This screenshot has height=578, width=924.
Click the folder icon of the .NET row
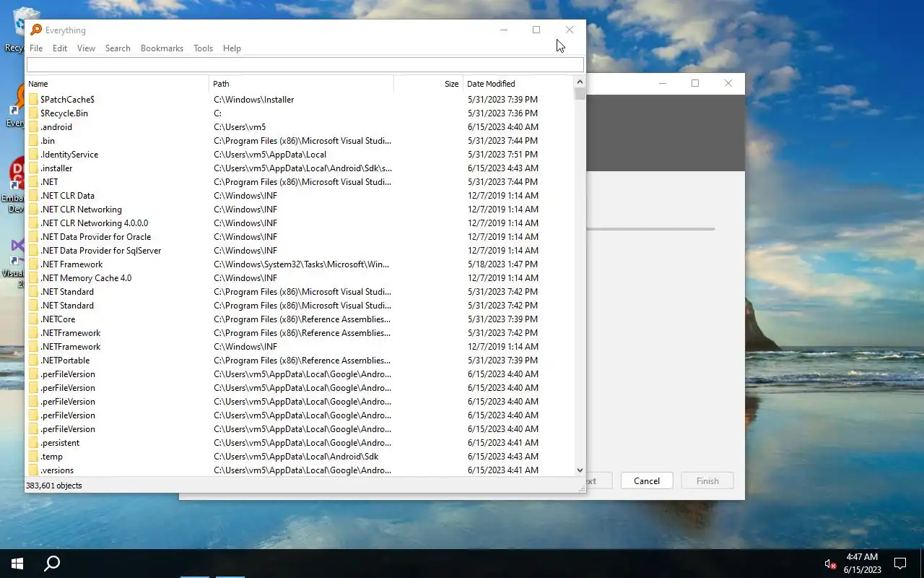33,182
